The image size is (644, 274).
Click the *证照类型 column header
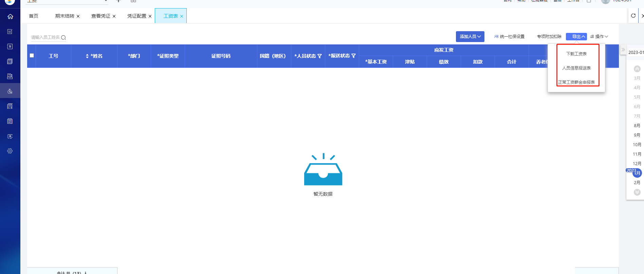pos(168,56)
